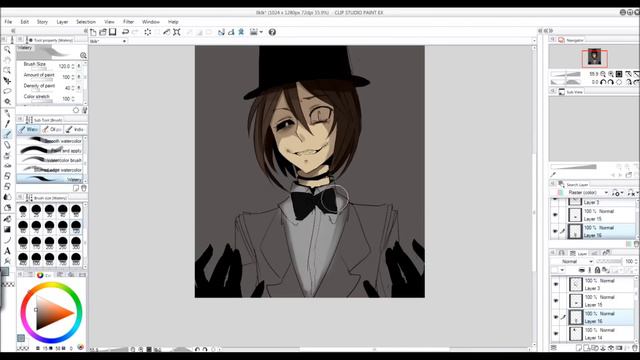The image size is (640, 360).
Task: Select the Zoom magnifier tool
Action: (7, 50)
